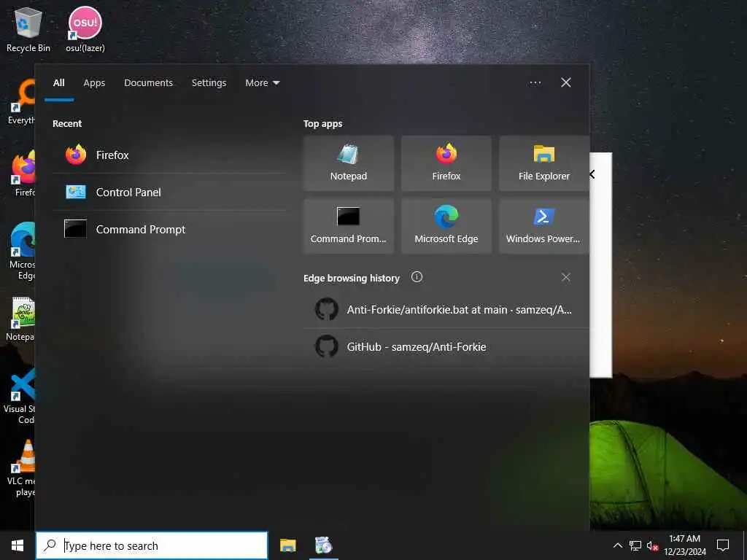
Task: Open network status tray icon
Action: pos(635,545)
